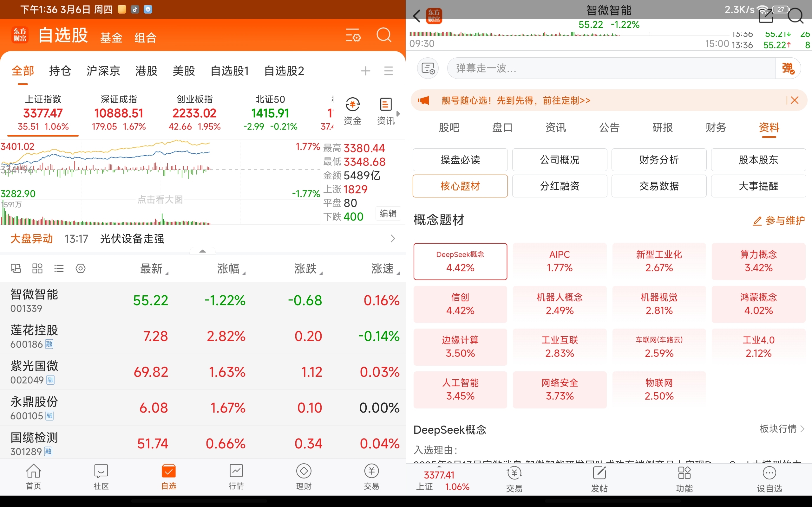The height and width of the screenshot is (507, 812).
Task: Tap the share icon beside 智微智能 title
Action: point(766,16)
